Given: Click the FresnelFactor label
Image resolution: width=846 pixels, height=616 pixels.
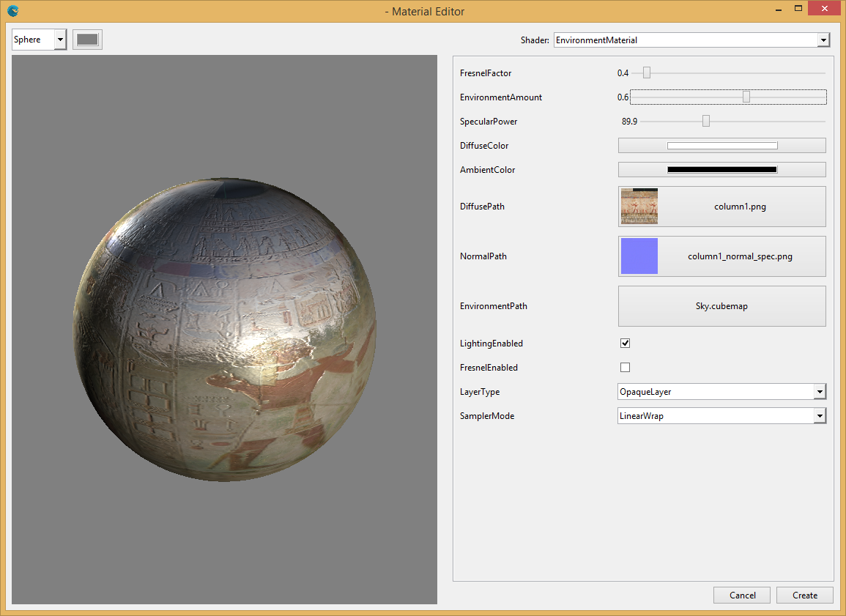Looking at the screenshot, I should (x=486, y=73).
